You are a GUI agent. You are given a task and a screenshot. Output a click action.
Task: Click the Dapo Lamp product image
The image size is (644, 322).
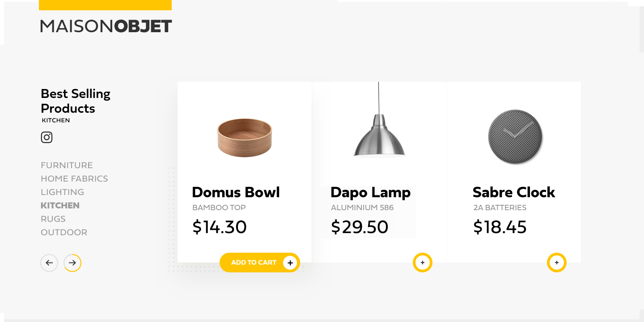click(x=379, y=134)
